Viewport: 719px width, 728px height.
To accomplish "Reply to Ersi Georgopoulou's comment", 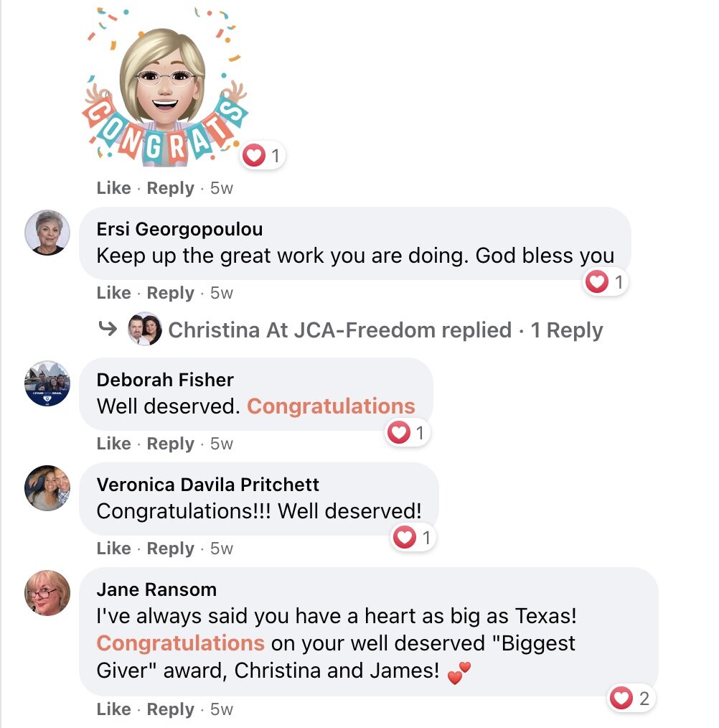I will [170, 293].
